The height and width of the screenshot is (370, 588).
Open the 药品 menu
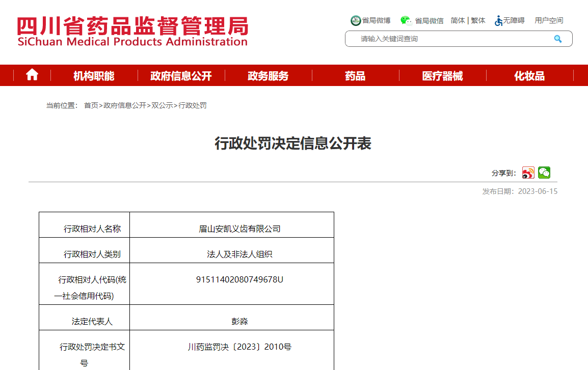point(355,76)
